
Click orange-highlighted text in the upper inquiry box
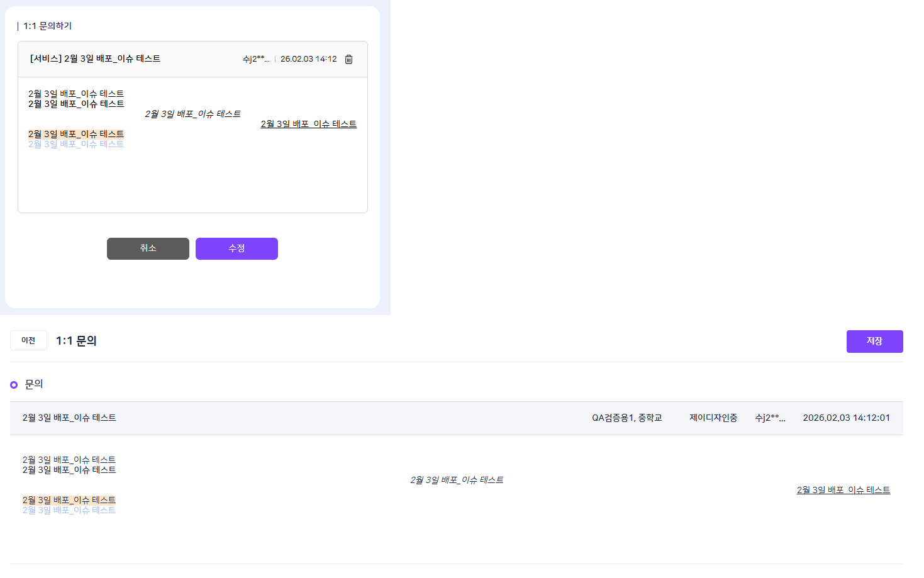point(76,134)
